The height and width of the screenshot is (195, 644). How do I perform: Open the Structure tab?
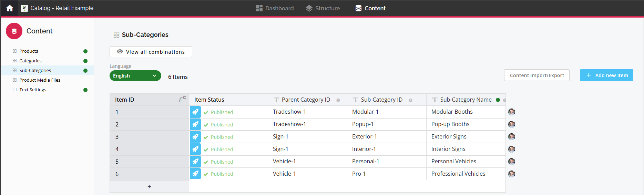coord(323,8)
